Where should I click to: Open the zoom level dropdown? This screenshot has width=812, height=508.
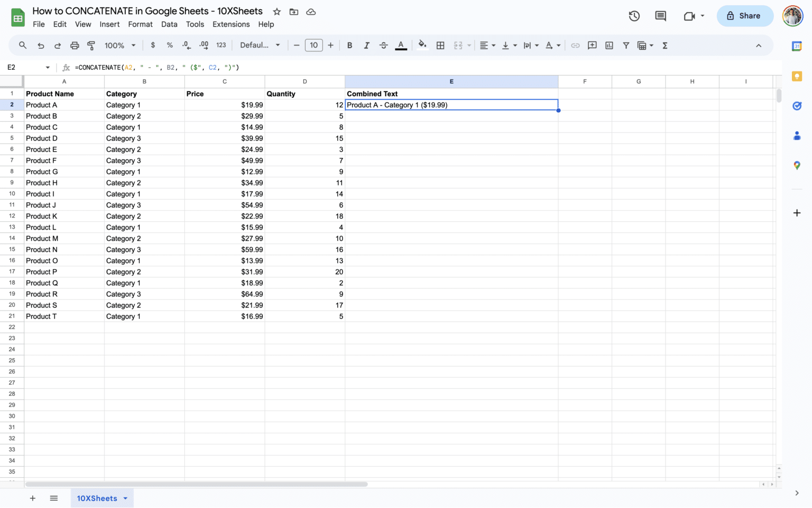[120, 45]
